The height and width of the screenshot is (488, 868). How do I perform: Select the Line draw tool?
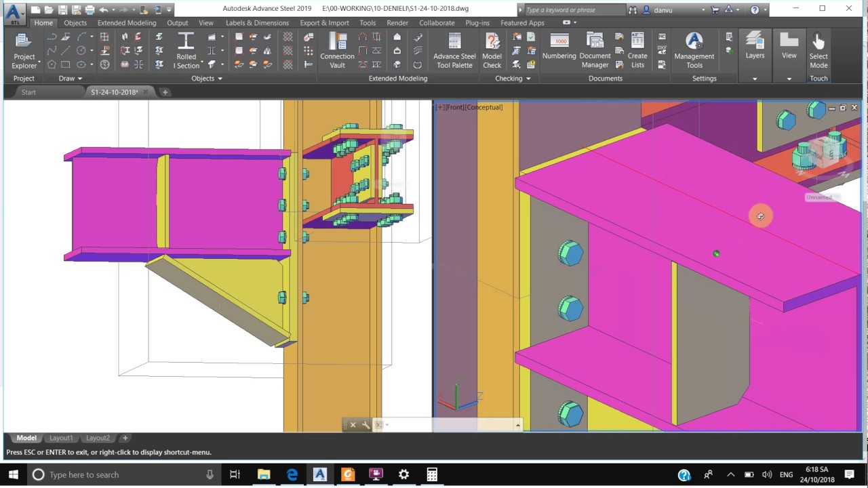66,51
